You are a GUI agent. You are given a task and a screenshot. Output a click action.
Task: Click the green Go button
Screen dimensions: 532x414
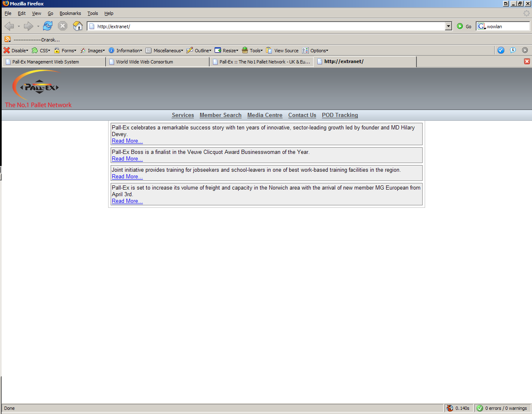point(464,26)
